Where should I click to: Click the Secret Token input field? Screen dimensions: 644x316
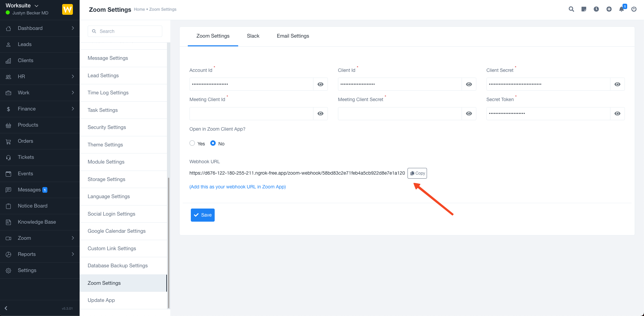tap(548, 114)
